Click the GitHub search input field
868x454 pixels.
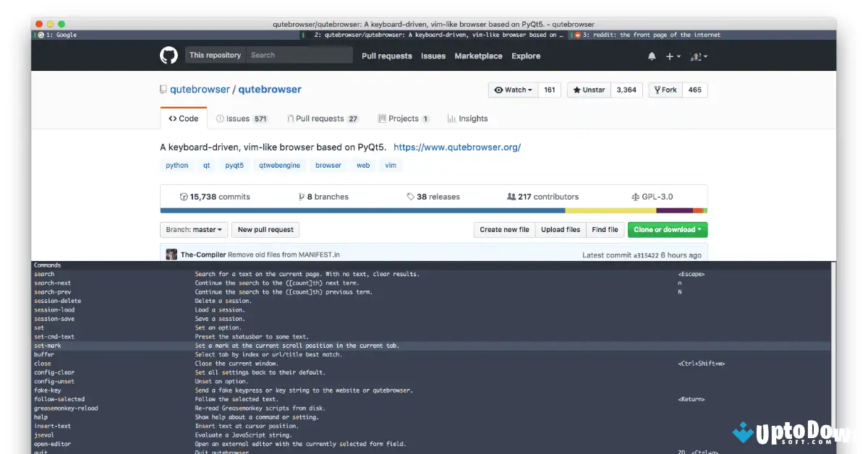pyautogui.click(x=299, y=55)
